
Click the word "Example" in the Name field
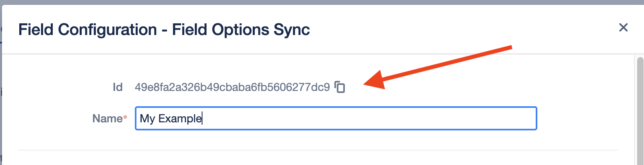(180, 119)
